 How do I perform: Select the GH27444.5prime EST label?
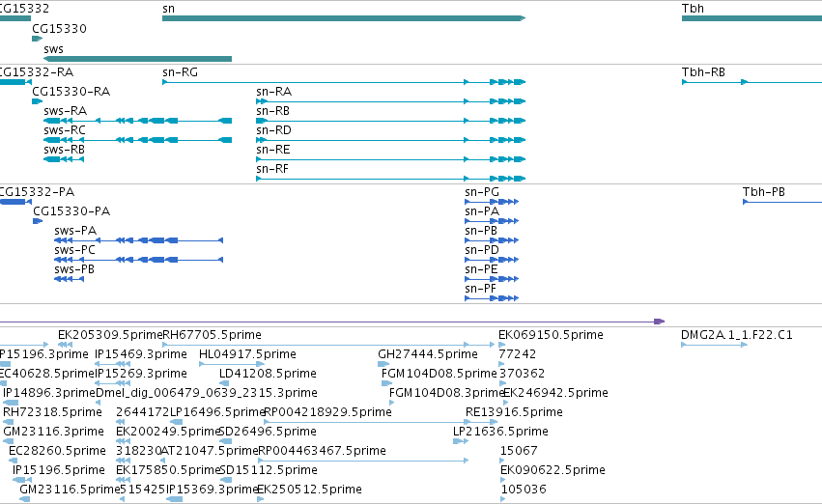tap(428, 354)
